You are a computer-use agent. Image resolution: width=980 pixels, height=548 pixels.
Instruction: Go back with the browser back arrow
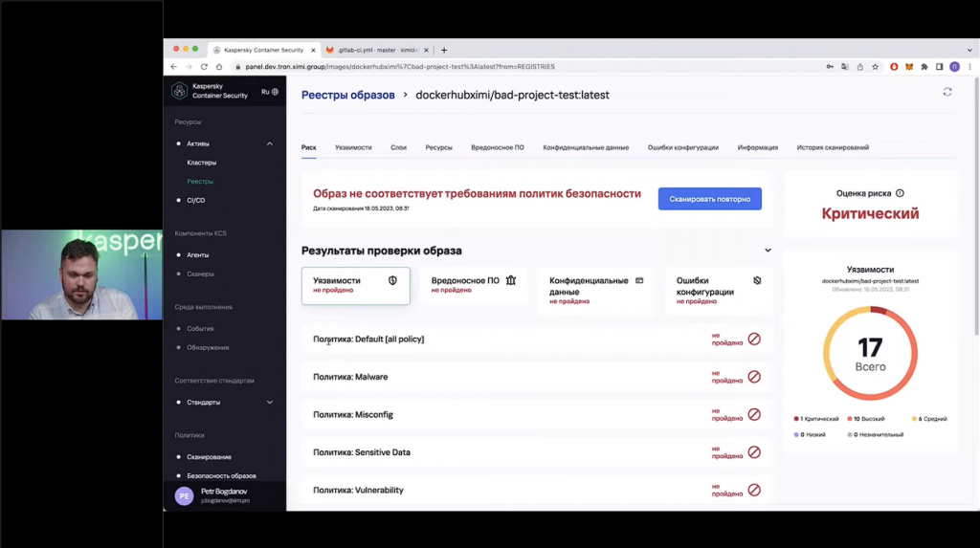[174, 66]
